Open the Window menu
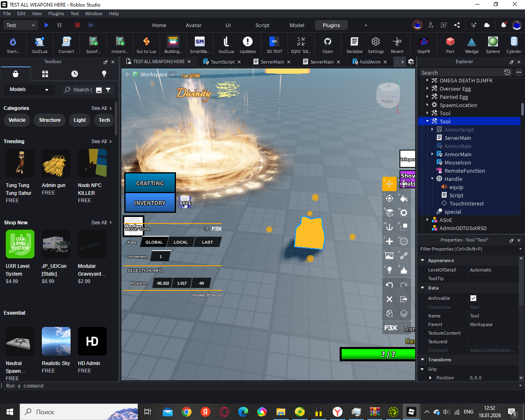525x420 pixels. click(94, 14)
